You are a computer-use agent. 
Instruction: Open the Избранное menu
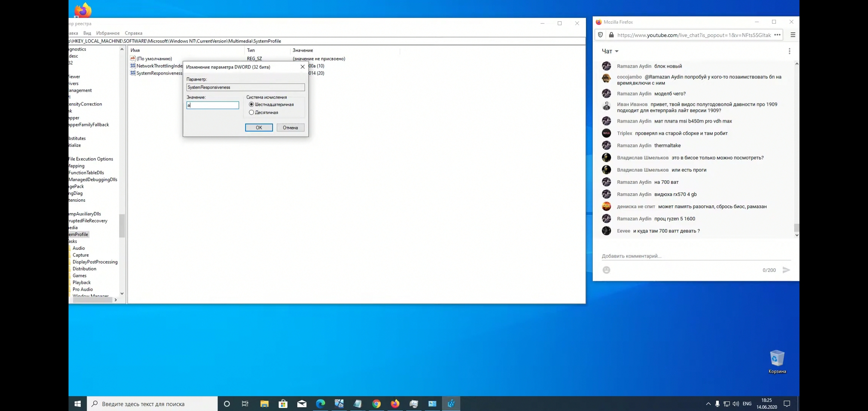tap(108, 33)
